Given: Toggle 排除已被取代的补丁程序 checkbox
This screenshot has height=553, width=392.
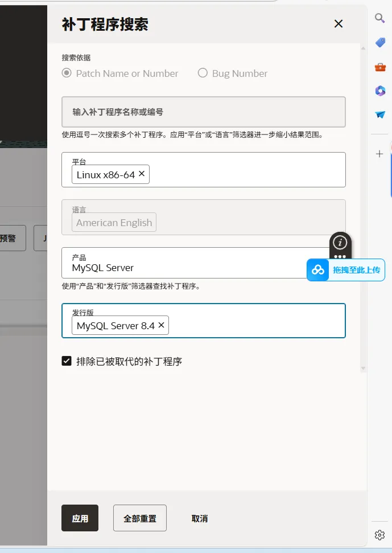Looking at the screenshot, I should point(67,361).
